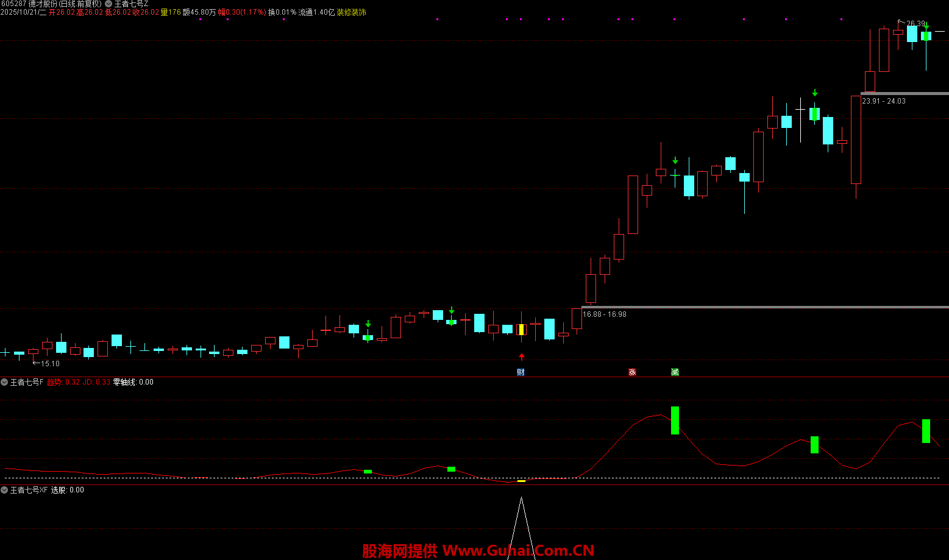Click the yellow highlighted candlestick
The height and width of the screenshot is (560, 949).
(521, 330)
